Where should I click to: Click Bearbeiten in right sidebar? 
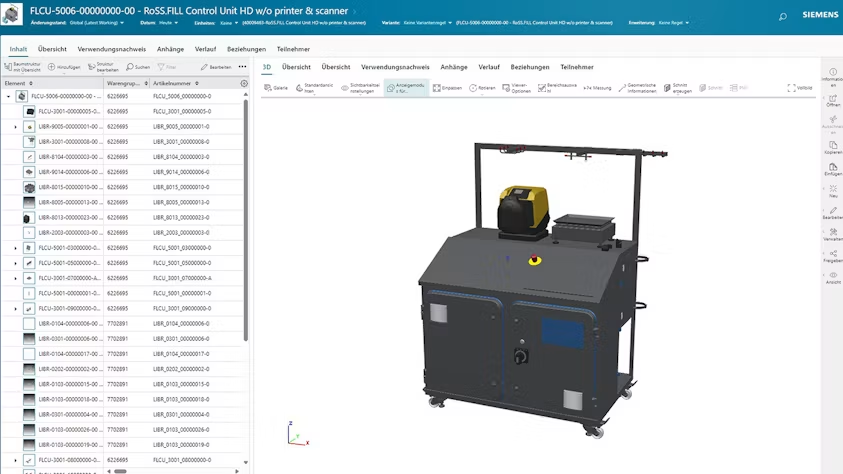[833, 213]
